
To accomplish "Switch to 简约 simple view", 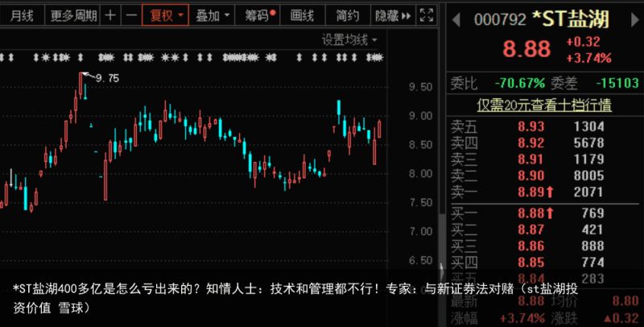I will 348,16.
